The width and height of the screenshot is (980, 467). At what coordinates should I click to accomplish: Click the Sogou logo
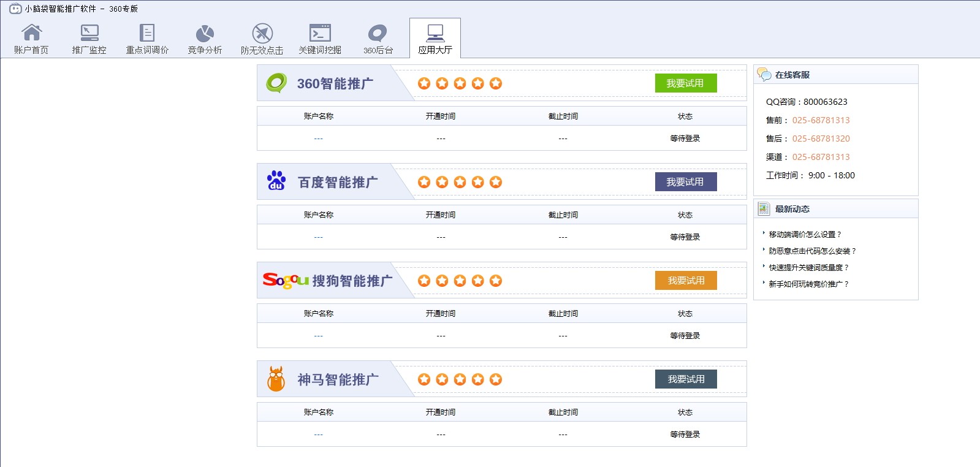pos(286,280)
